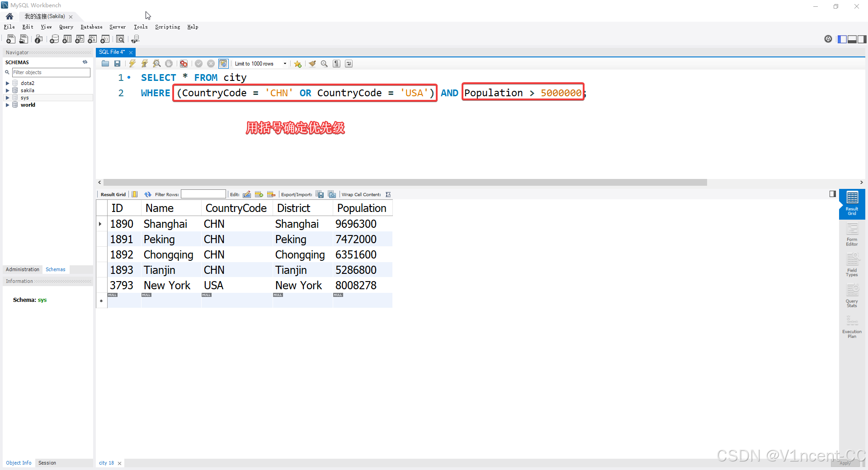Reconnect to DBMS icon
Image resolution: width=868 pixels, height=470 pixels.
point(135,39)
